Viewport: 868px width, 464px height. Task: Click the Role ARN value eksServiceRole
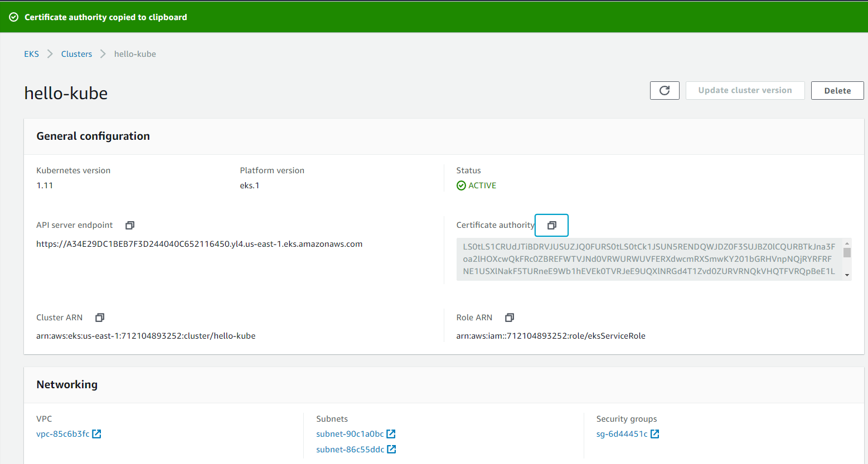tap(551, 336)
